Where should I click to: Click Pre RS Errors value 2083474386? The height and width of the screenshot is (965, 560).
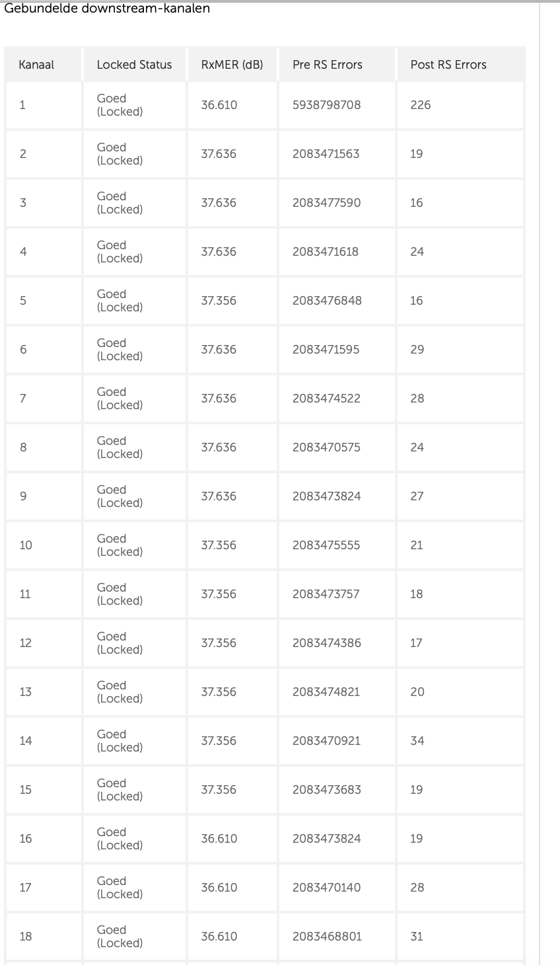coord(326,643)
